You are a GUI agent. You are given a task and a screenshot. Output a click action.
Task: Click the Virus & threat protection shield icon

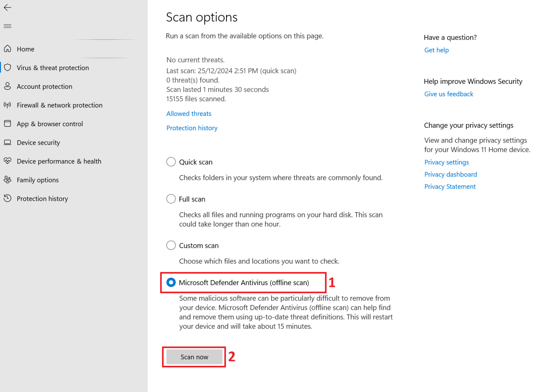click(x=8, y=68)
